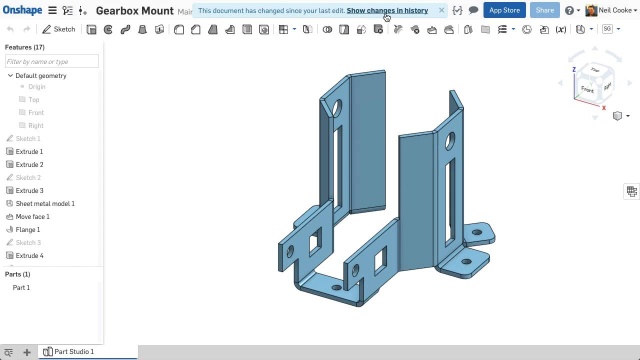The width and height of the screenshot is (640, 360).
Task: Switch to the Part Studio 1 tab
Action: [88, 352]
